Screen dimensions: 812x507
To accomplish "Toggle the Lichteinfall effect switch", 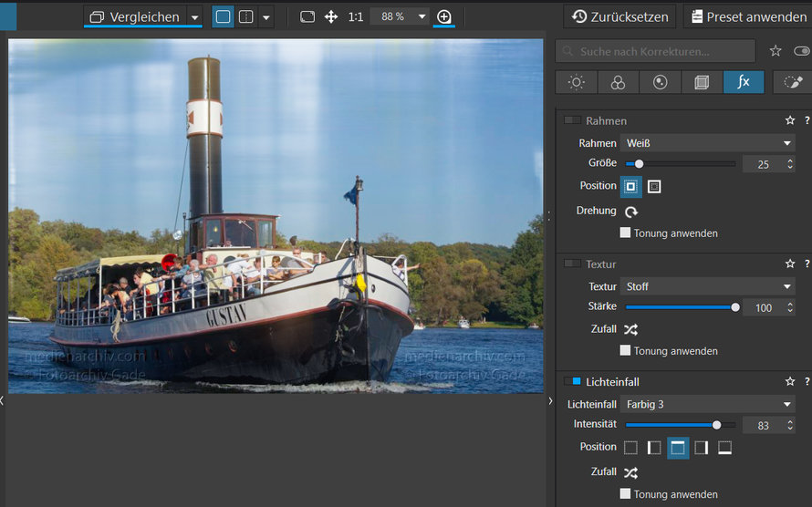I will tap(572, 381).
